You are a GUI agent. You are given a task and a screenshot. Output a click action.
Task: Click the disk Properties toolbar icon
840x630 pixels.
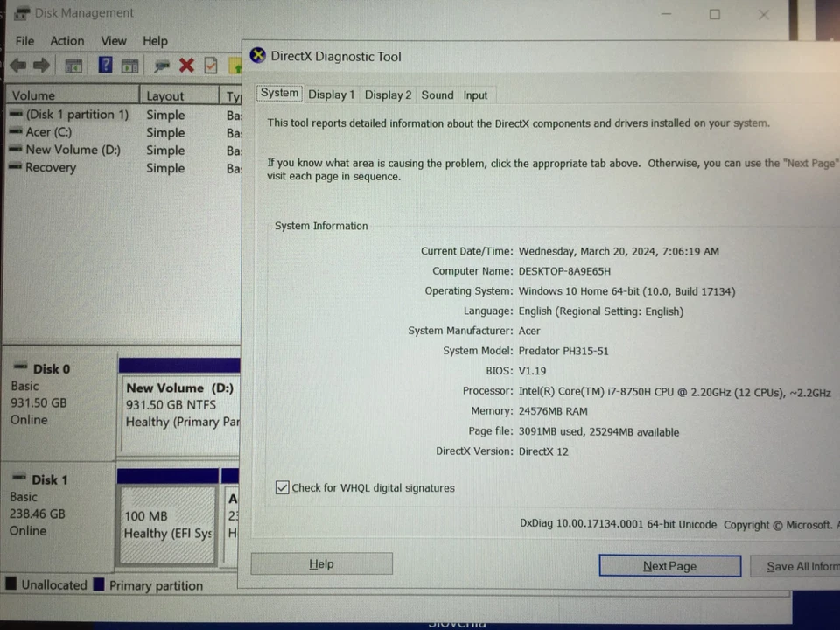tap(162, 65)
